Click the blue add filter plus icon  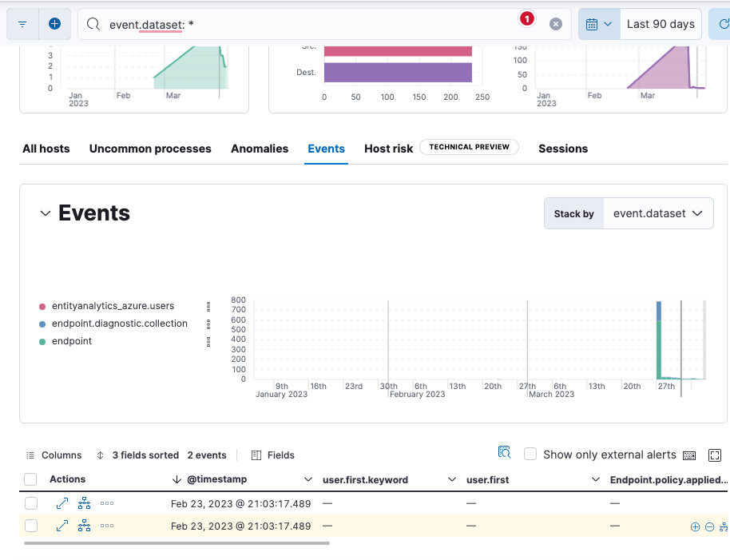54,23
